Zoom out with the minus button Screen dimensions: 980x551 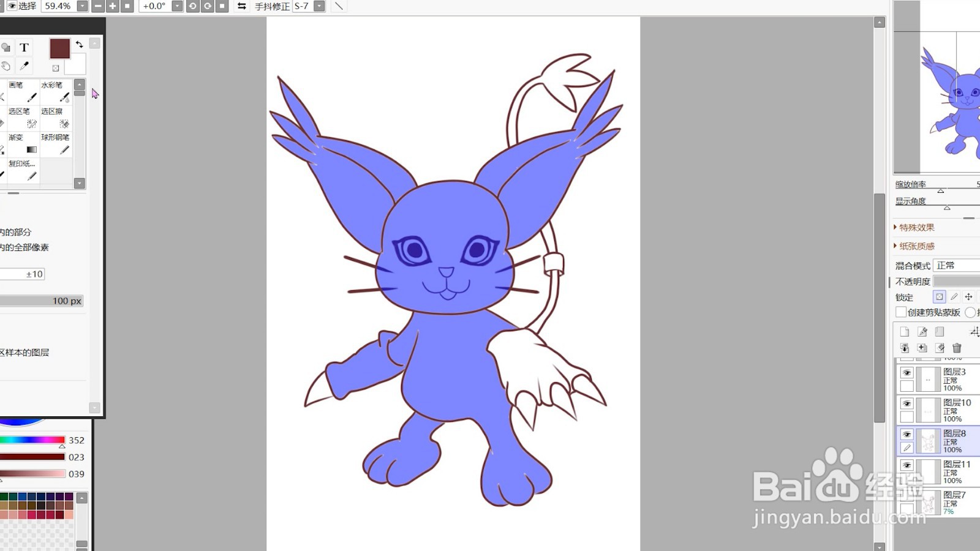98,6
